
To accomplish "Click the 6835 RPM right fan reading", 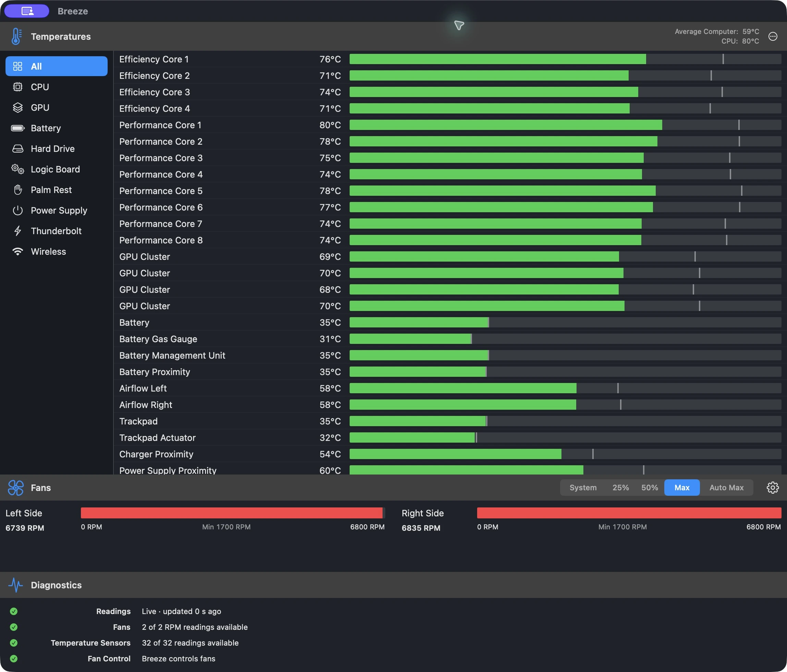I will pos(421,528).
